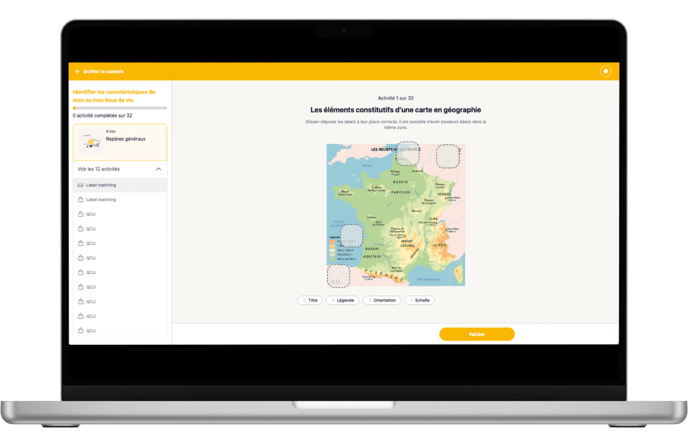The image size is (688, 446).
Task: Click the Mer Méditerranée label on the map
Action: [429, 279]
